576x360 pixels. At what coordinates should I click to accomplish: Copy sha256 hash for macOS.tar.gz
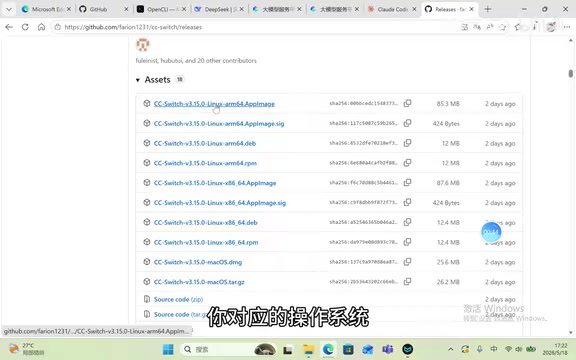407,282
